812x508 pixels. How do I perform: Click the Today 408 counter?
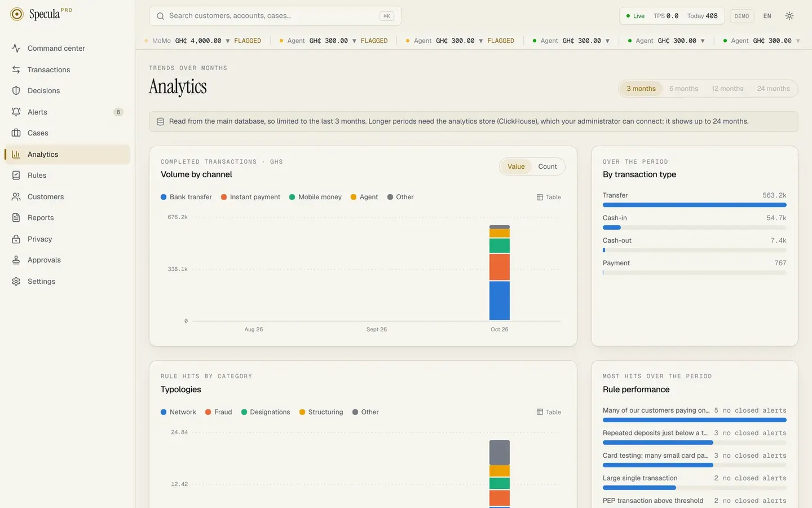pyautogui.click(x=703, y=16)
